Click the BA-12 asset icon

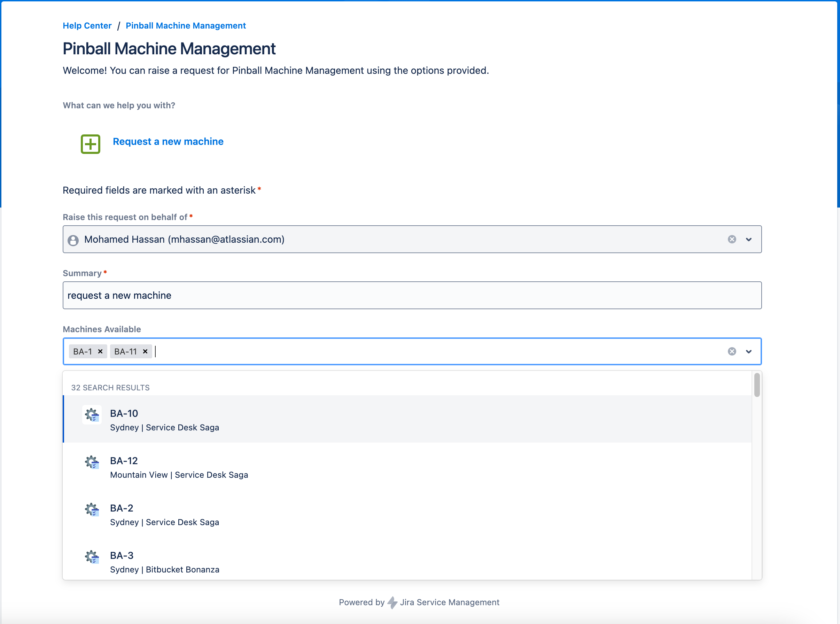(92, 462)
